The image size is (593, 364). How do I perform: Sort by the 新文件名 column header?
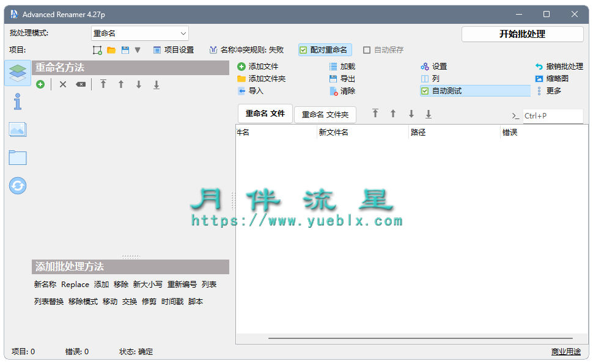[363, 133]
